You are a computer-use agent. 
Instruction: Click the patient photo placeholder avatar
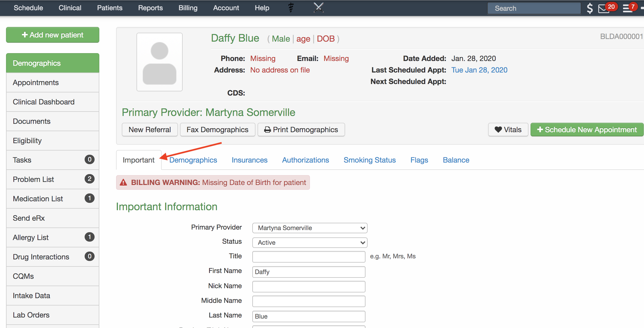(160, 62)
